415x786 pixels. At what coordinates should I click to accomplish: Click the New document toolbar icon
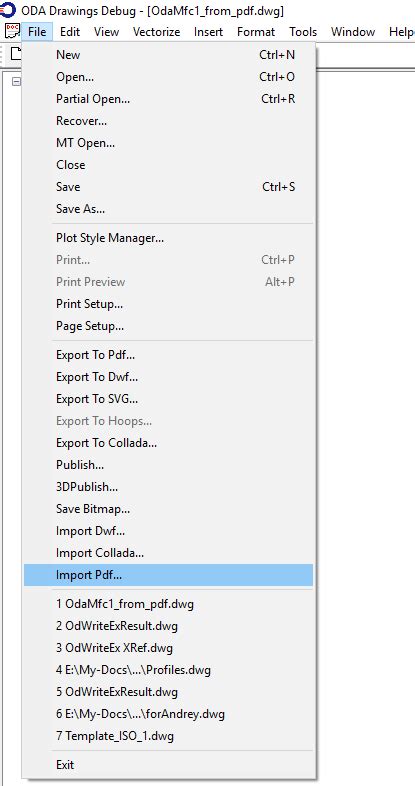coord(16,54)
